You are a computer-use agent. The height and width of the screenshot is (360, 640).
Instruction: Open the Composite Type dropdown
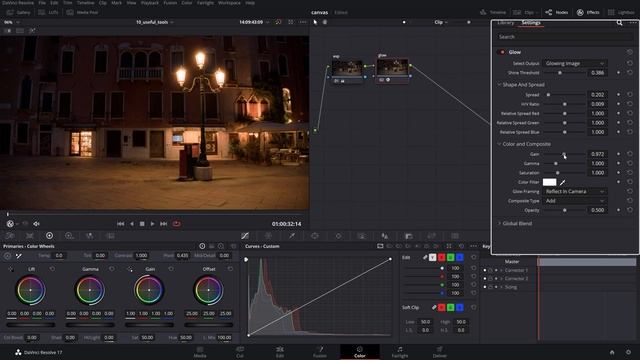click(574, 201)
